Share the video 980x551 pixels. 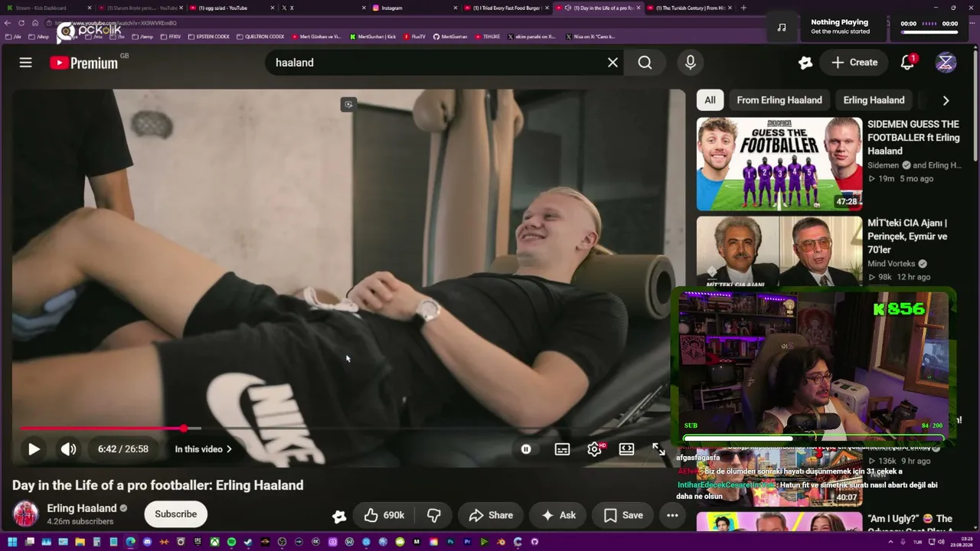pos(491,515)
